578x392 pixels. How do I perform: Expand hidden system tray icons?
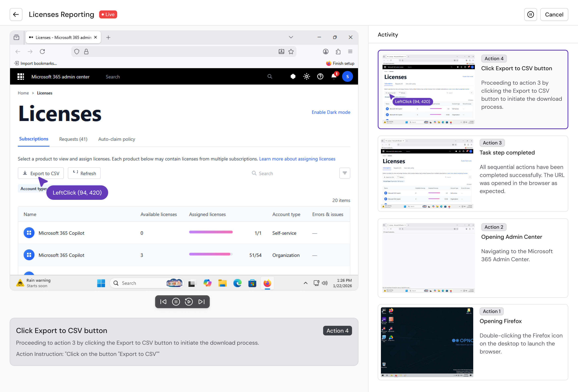[305, 283]
